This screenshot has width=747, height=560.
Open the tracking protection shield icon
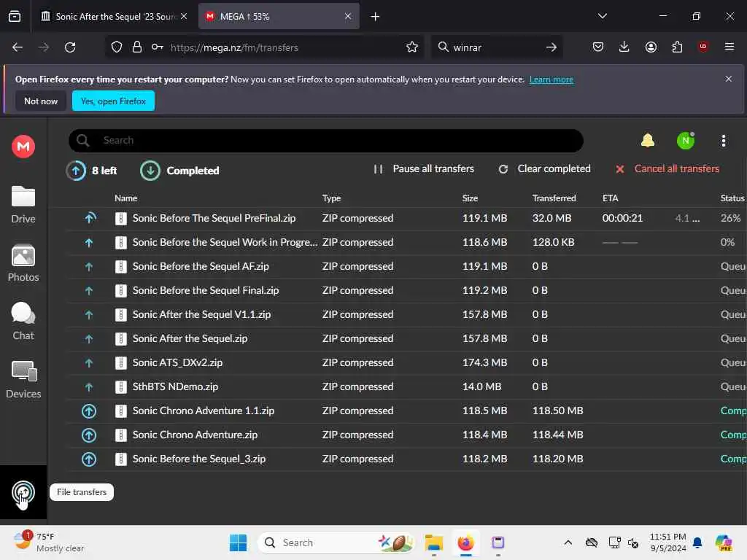[117, 47]
